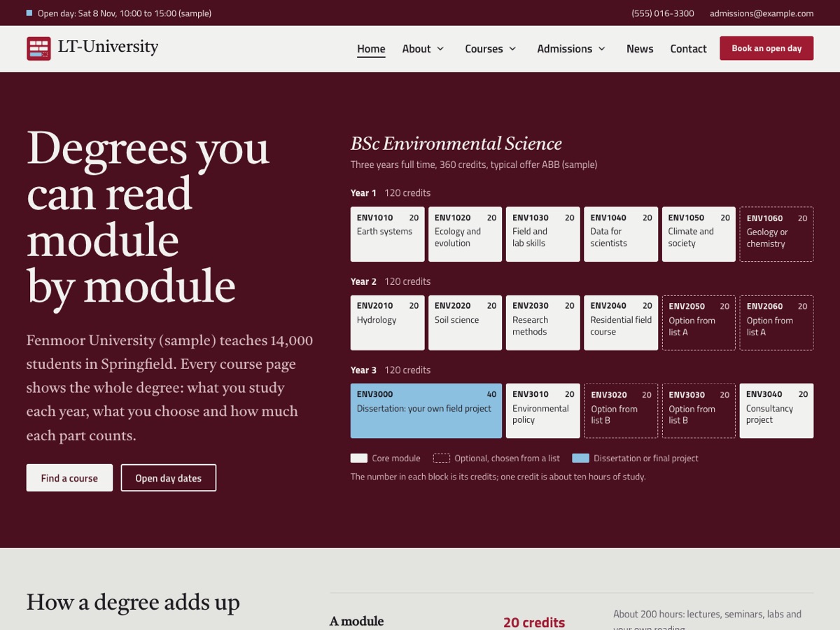Select ENV2060 Option from list A
The width and height of the screenshot is (840, 630).
776,323
